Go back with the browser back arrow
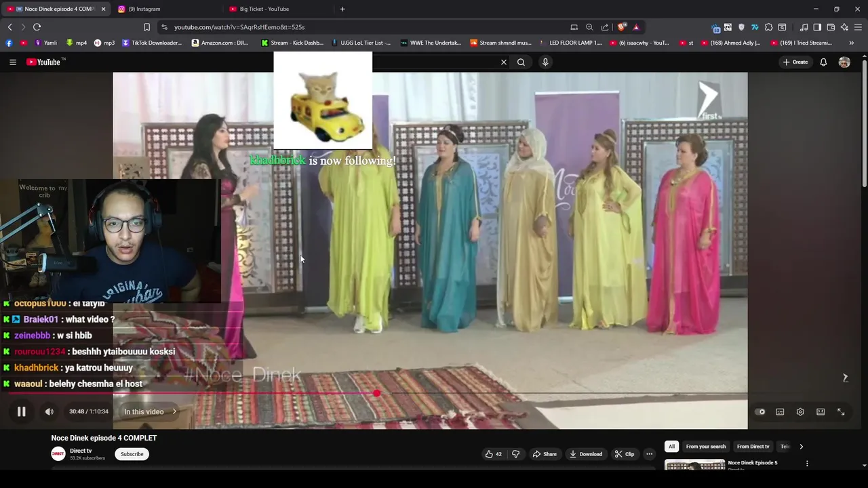 click(9, 27)
